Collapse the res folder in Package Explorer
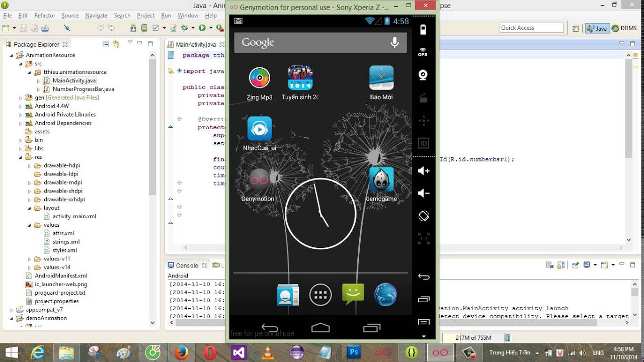The image size is (644, 362). [21, 157]
